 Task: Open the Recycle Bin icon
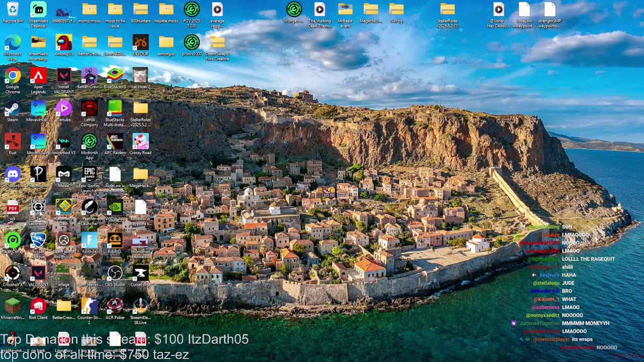[x=13, y=10]
